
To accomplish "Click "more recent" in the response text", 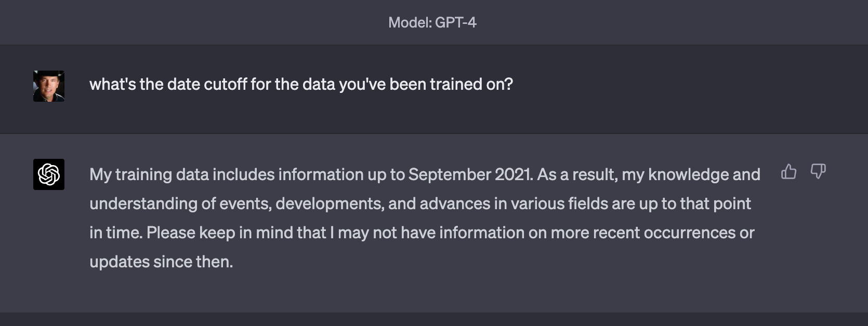I will point(596,233).
